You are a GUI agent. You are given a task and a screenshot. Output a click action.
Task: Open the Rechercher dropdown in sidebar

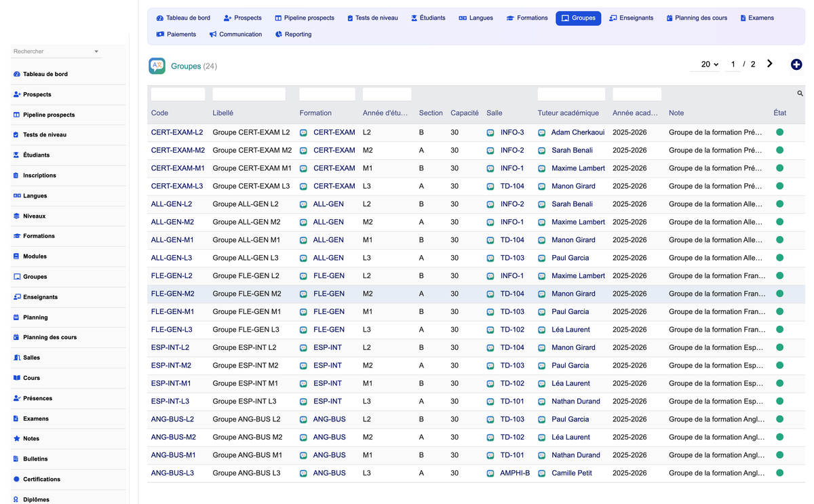56,52
